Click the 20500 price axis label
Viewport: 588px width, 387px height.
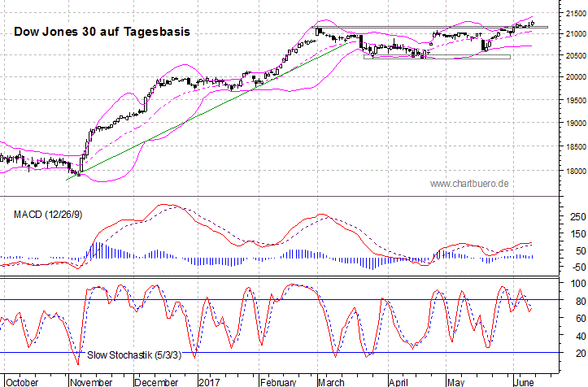click(x=575, y=56)
